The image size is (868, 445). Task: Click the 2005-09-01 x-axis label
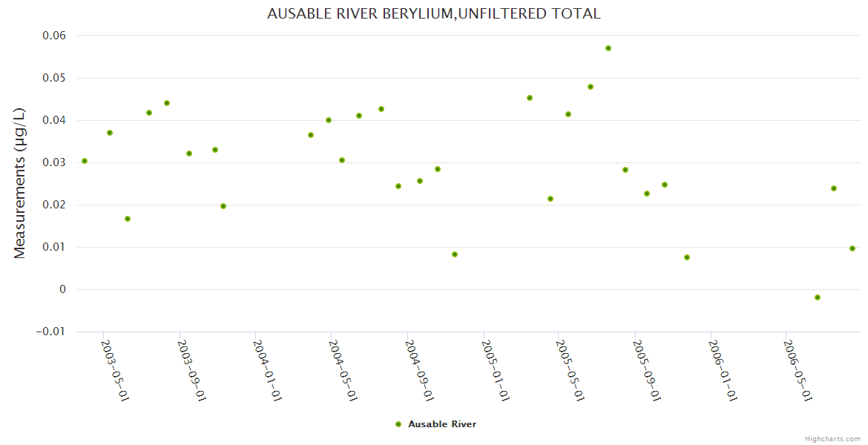click(648, 369)
